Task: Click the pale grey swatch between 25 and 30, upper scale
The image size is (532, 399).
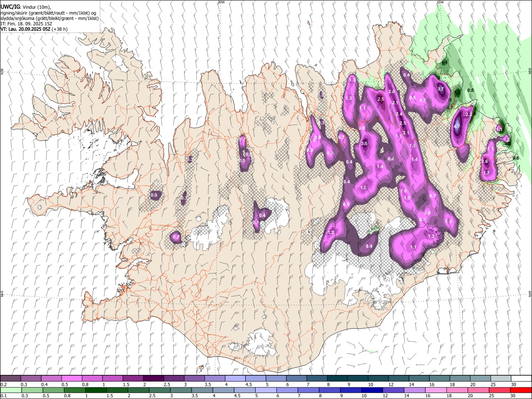Action: (x=501, y=379)
